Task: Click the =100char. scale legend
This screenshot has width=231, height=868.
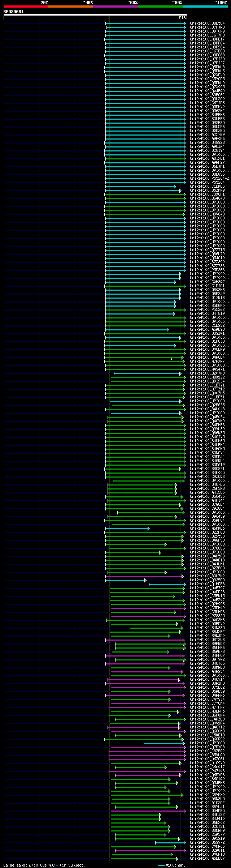Action: (172, 865)
